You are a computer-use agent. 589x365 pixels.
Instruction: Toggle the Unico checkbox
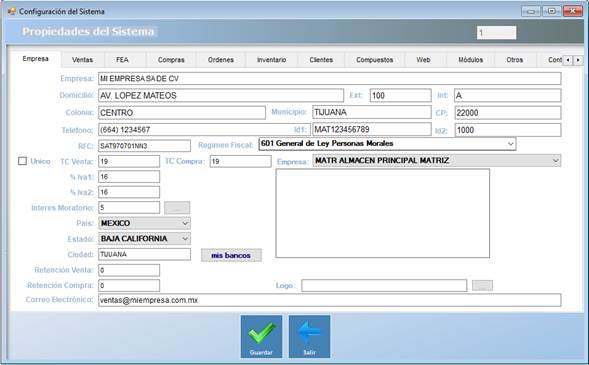pyautogui.click(x=23, y=161)
